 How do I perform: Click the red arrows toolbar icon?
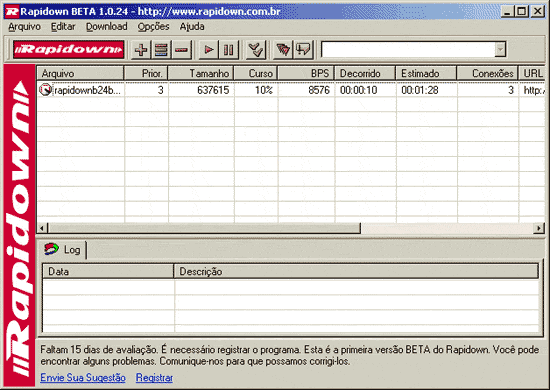pyautogui.click(x=283, y=49)
